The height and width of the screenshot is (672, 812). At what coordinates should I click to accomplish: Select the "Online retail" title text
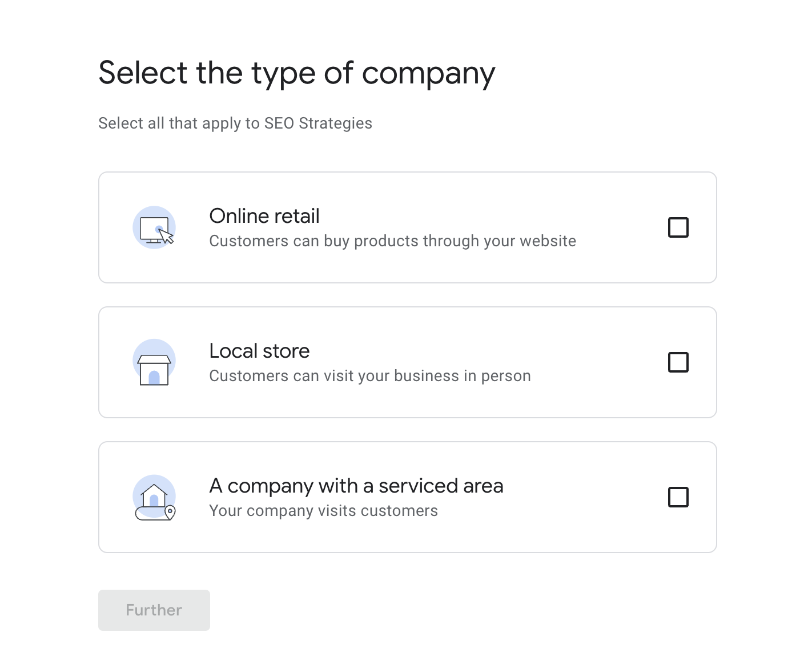tap(264, 216)
